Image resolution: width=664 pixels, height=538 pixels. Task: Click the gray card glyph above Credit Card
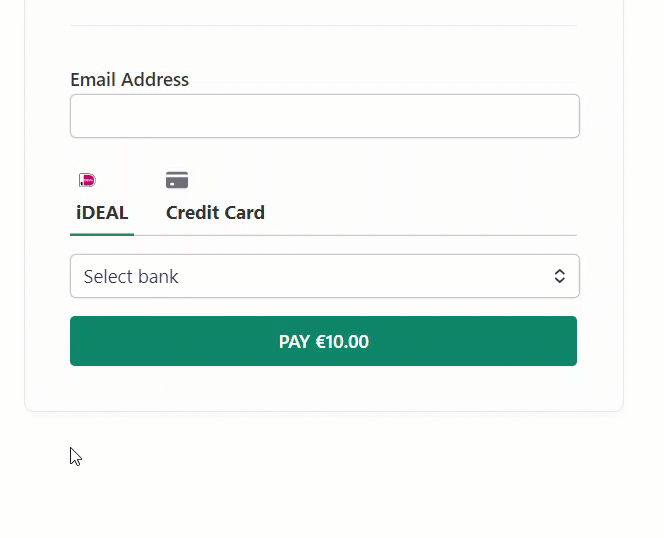pos(177,180)
